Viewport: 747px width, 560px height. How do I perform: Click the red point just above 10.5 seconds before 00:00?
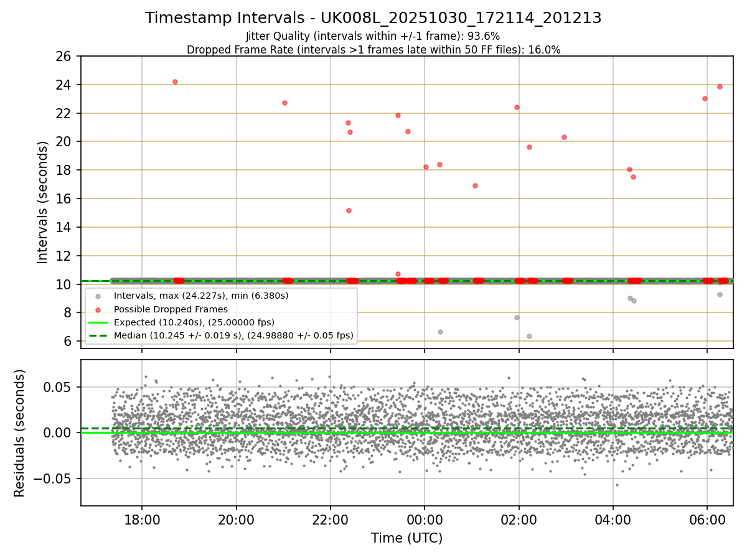(x=398, y=274)
